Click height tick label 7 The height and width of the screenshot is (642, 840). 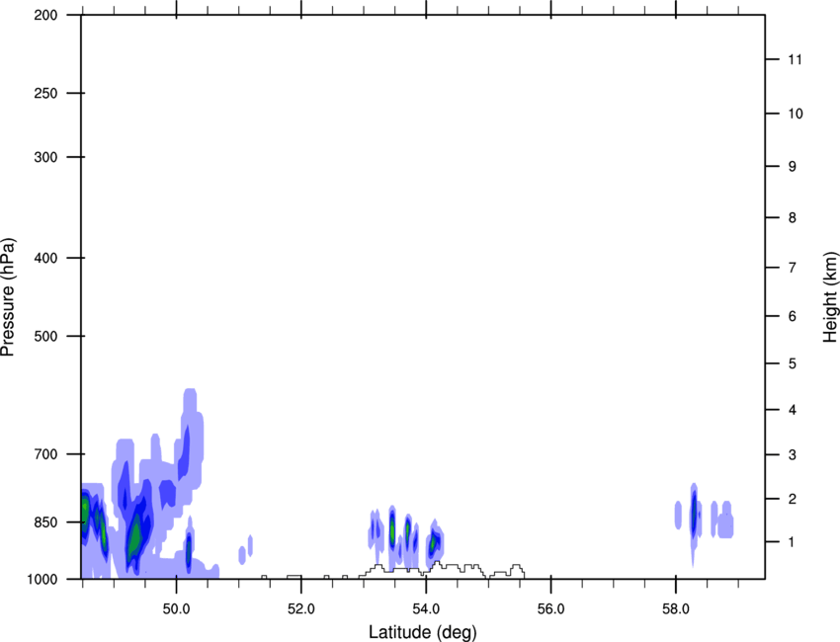pos(793,268)
